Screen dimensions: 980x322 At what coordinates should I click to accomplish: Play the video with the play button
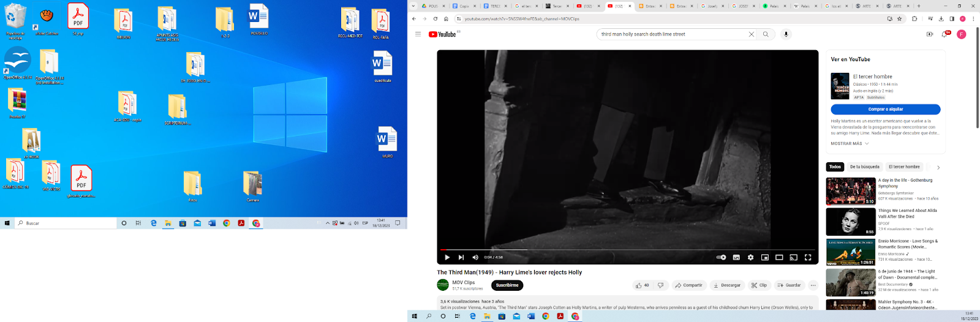tap(447, 257)
